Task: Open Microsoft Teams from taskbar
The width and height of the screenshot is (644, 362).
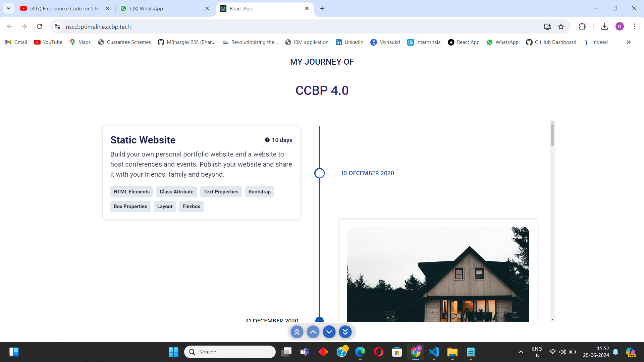Action: pos(305,352)
